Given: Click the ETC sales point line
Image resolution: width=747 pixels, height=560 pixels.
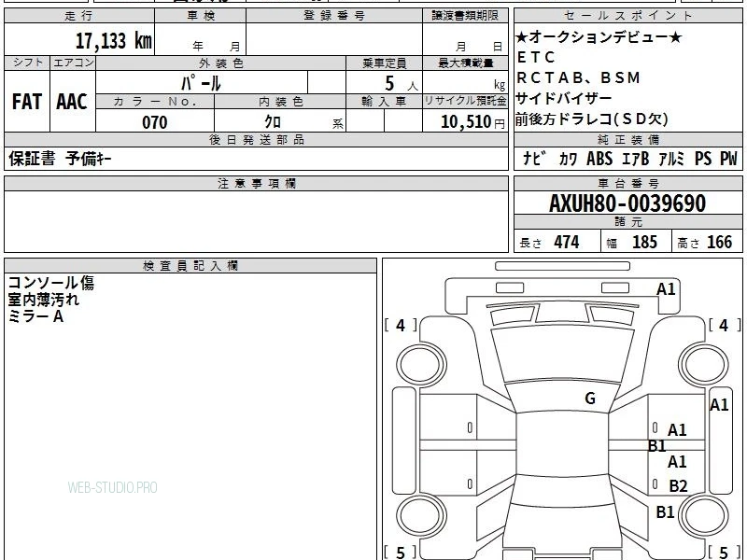Looking at the screenshot, I should [536, 57].
